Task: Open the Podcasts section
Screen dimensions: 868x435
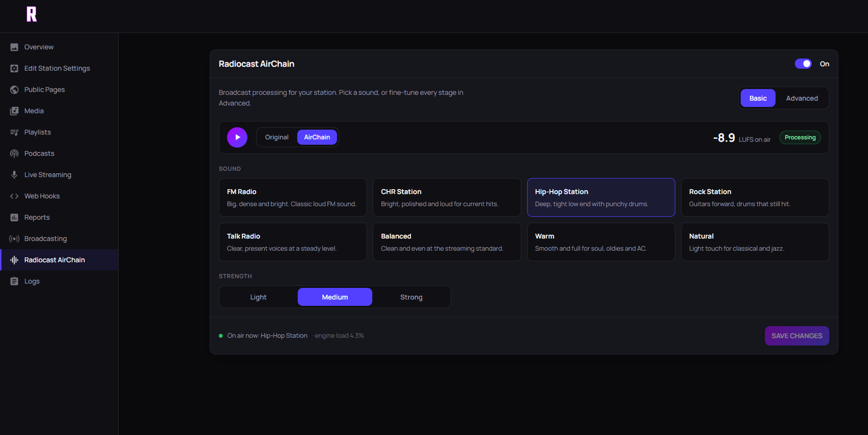Action: [59, 153]
